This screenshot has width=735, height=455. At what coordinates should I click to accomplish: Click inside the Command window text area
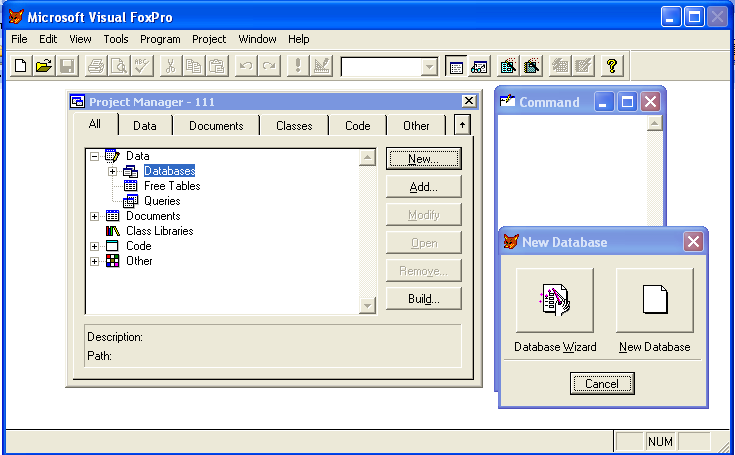coord(572,170)
